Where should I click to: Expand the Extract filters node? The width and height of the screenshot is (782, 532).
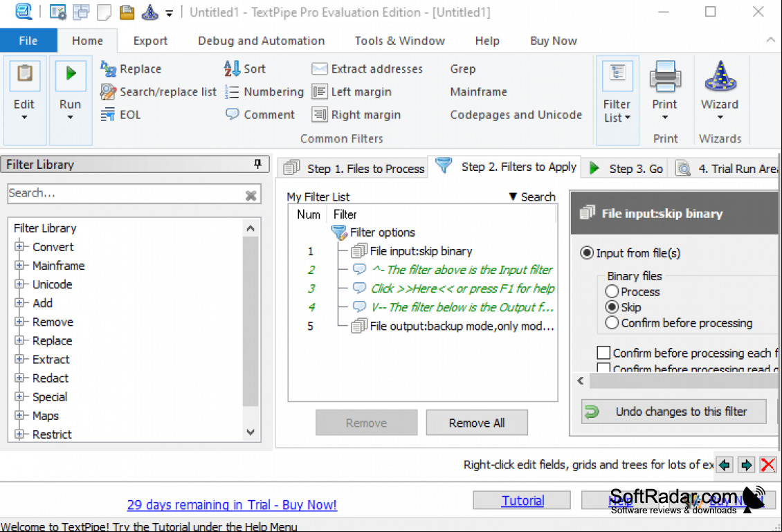19,359
